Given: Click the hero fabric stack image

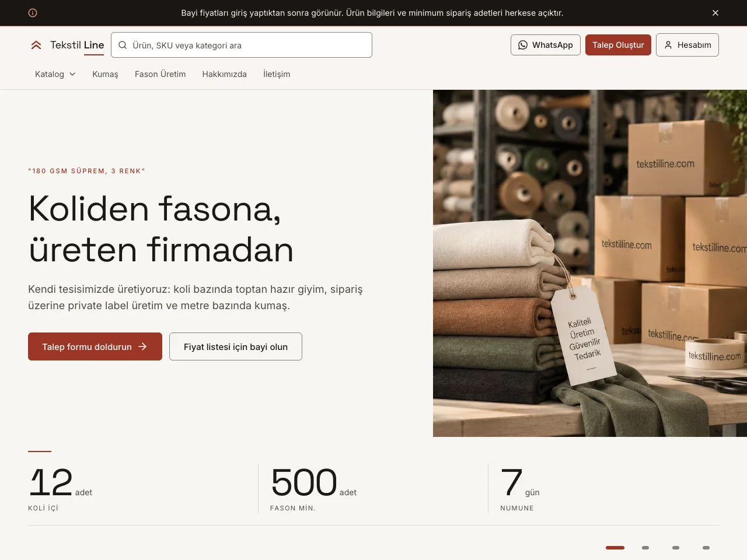Looking at the screenshot, I should click(x=590, y=263).
